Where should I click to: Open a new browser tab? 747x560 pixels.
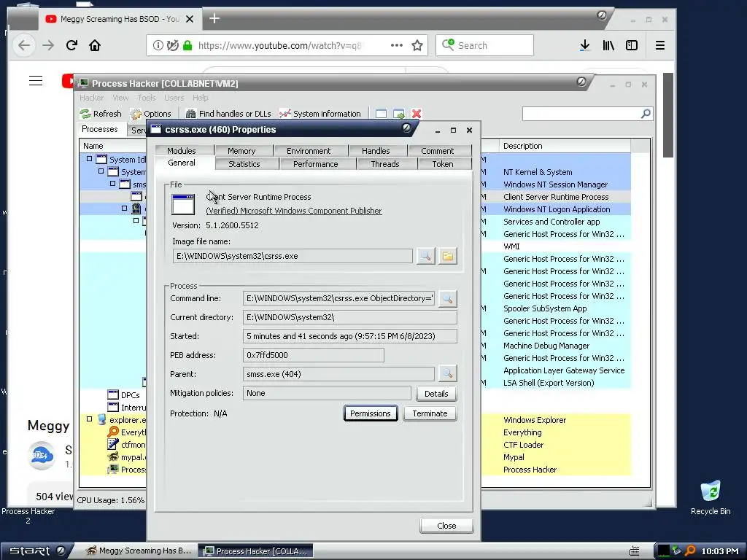pyautogui.click(x=214, y=18)
